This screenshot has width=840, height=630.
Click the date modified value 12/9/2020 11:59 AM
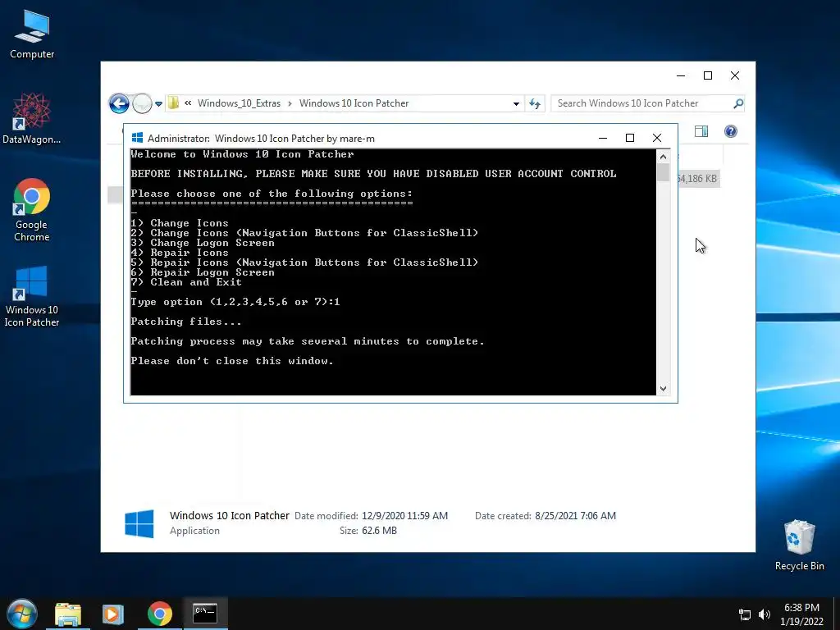pos(404,516)
